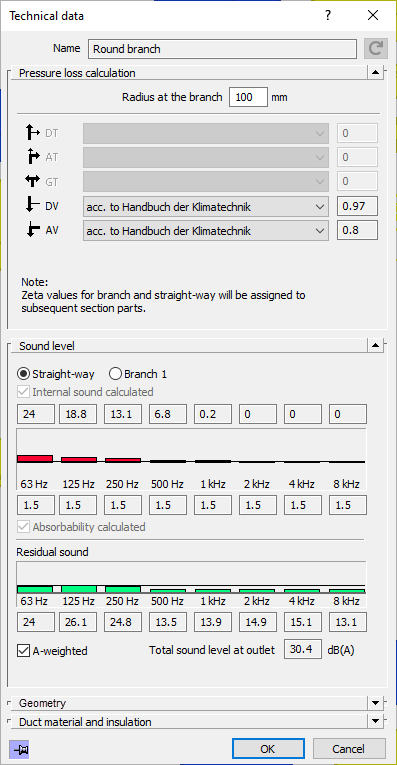Click the Radius at the branch field
The image size is (397, 765).
(x=248, y=97)
